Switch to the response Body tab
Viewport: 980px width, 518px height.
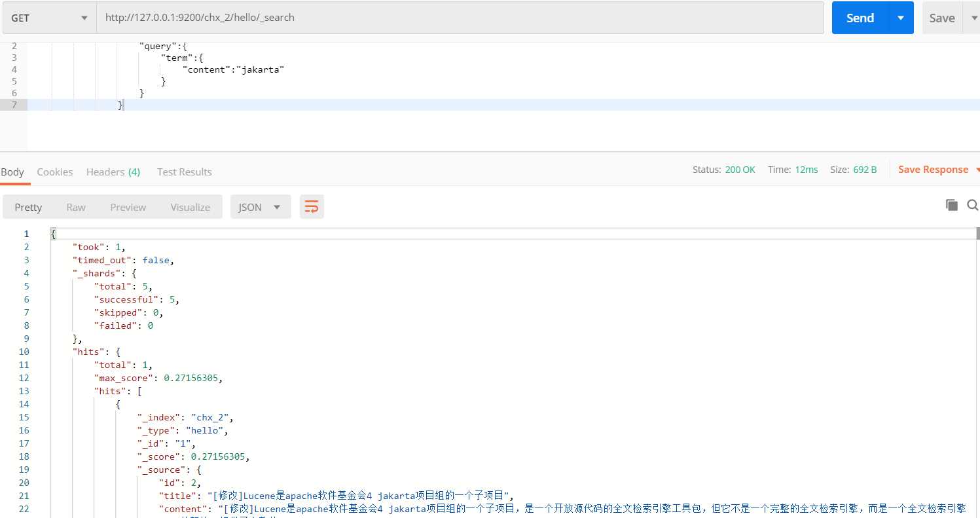(x=12, y=172)
